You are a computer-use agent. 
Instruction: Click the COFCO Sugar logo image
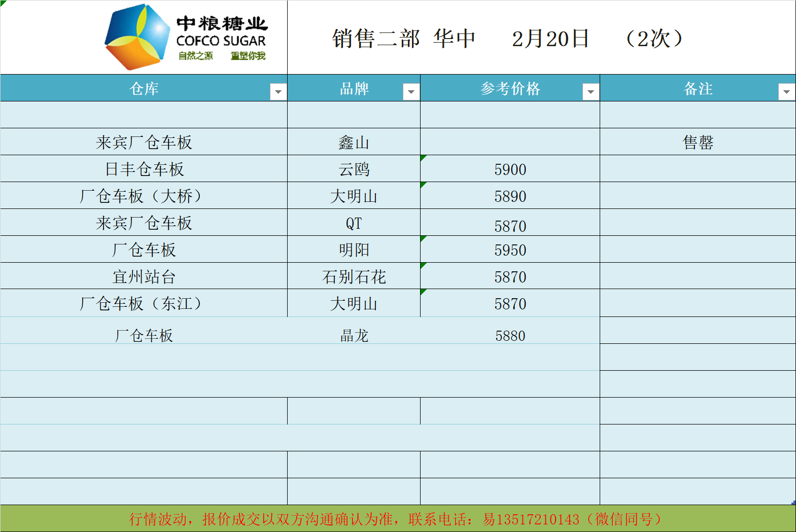click(186, 38)
